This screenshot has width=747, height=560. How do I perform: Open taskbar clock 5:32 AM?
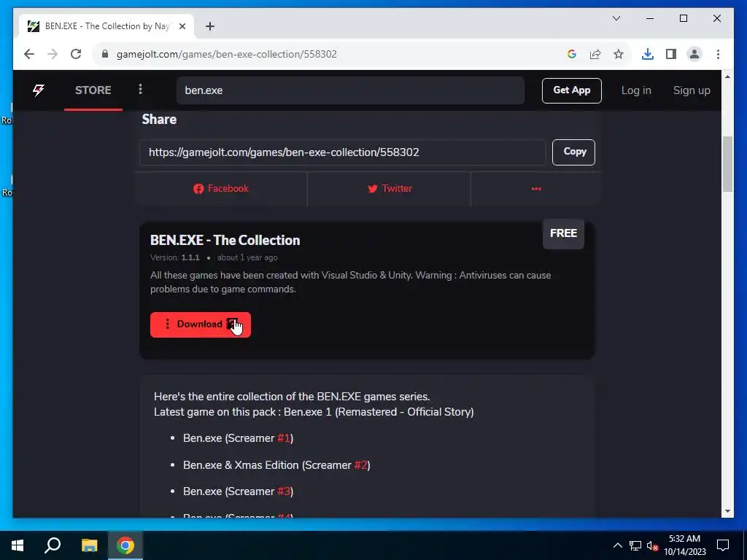684,545
